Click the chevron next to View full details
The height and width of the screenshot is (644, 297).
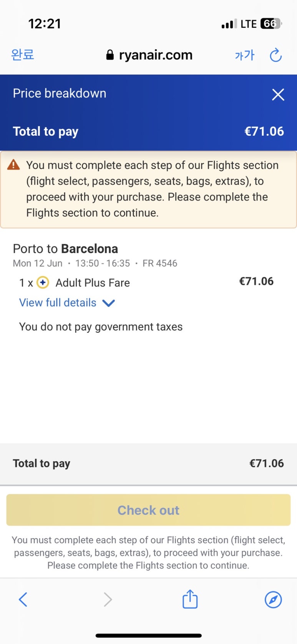point(109,303)
